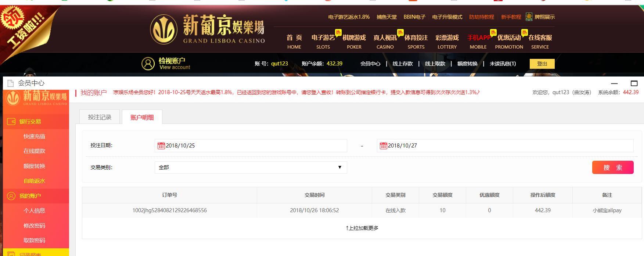Click the 交易时间 column header
The width and height of the screenshot is (644, 256).
point(314,195)
